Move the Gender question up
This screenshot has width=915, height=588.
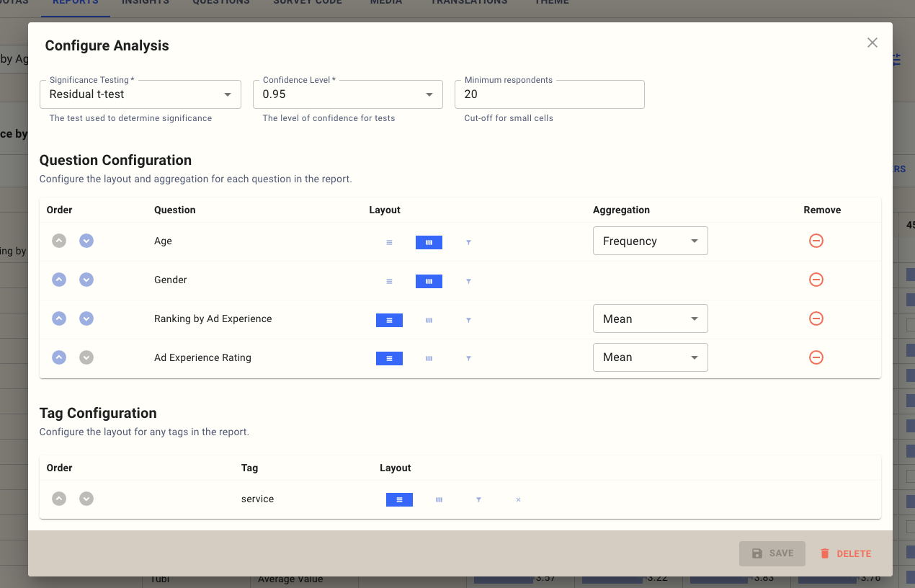[59, 280]
